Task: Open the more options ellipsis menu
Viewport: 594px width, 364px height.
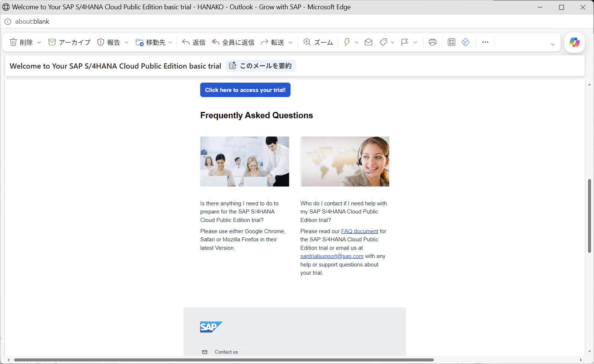Action: (x=485, y=42)
